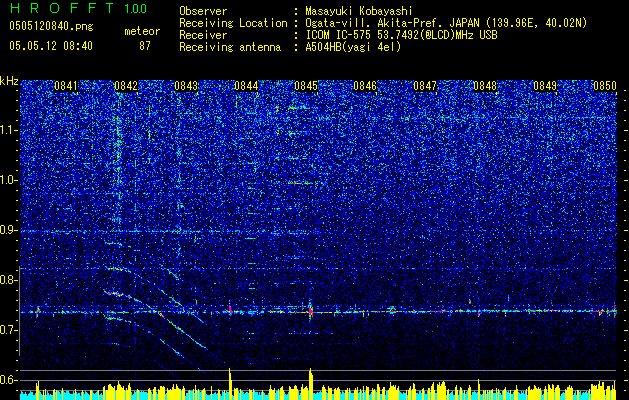Viewport: 629px width, 400px height.
Task: Click the A504HB(yagi 4el) antenna text
Action: tap(353, 47)
